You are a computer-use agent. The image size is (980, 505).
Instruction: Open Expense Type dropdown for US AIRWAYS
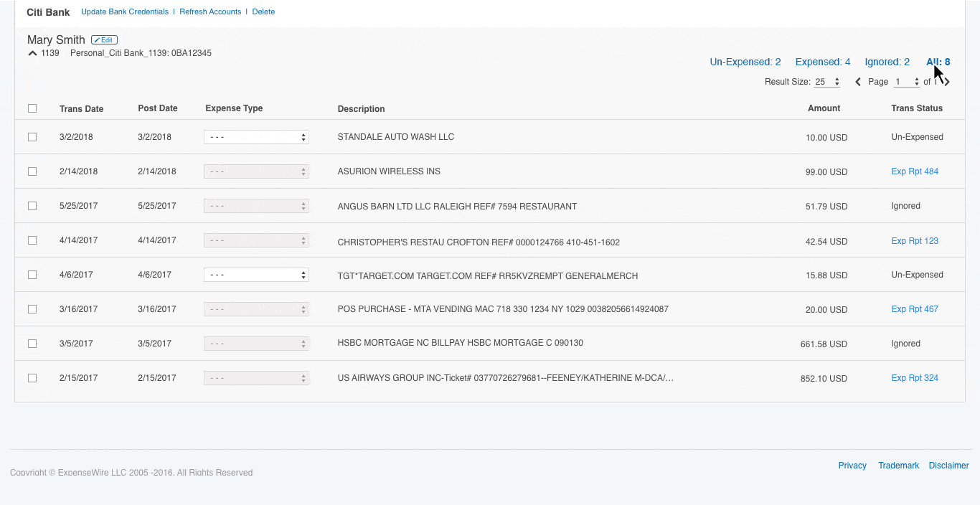[x=257, y=378]
